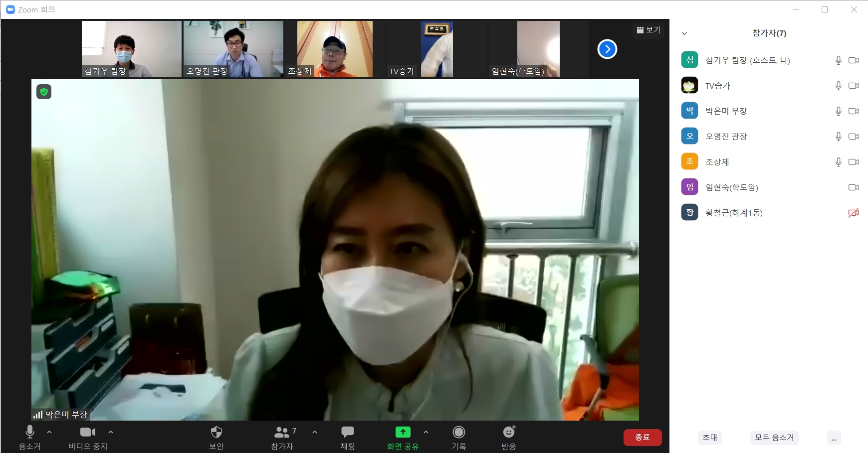This screenshot has height=453, width=868.
Task: Click the 초대 invite button
Action: [709, 438]
